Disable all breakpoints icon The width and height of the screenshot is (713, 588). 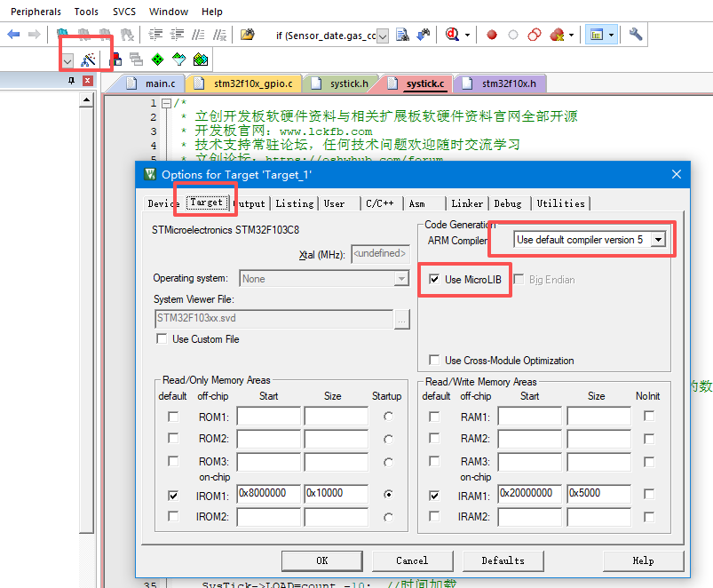535,35
